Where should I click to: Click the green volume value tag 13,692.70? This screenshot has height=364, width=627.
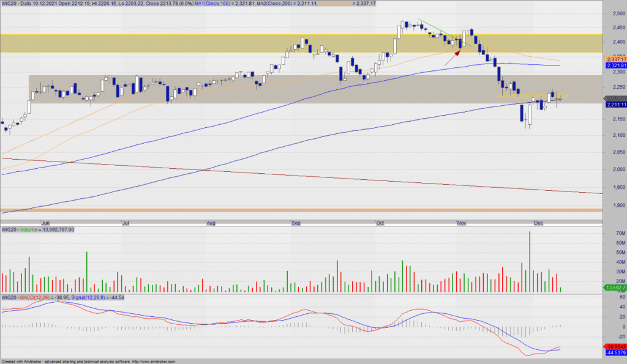(615, 287)
